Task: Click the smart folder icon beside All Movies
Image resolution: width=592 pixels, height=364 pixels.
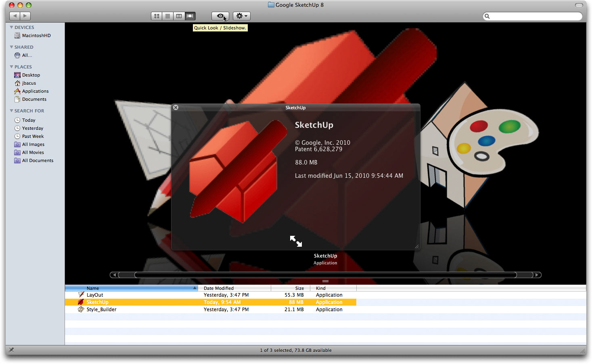Action: pyautogui.click(x=17, y=152)
